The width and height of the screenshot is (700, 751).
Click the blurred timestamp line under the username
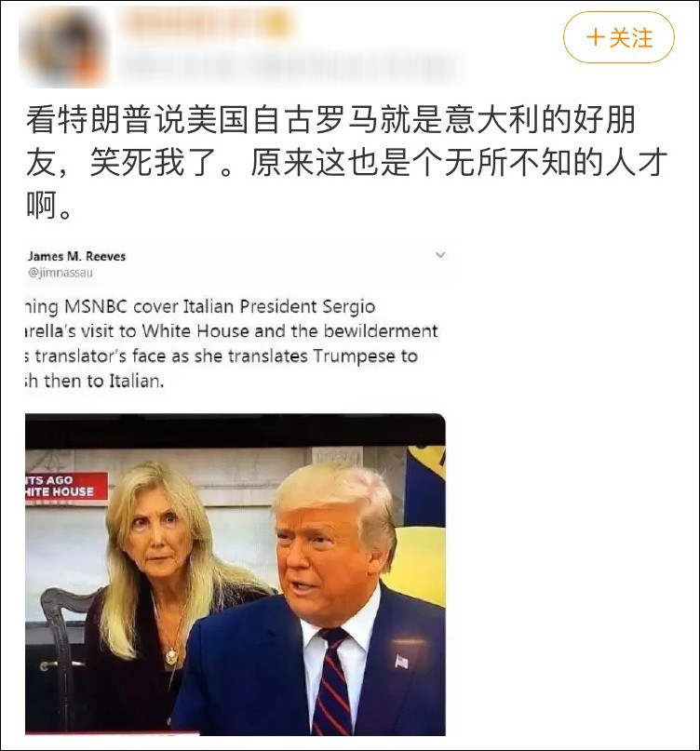[x=292, y=66]
